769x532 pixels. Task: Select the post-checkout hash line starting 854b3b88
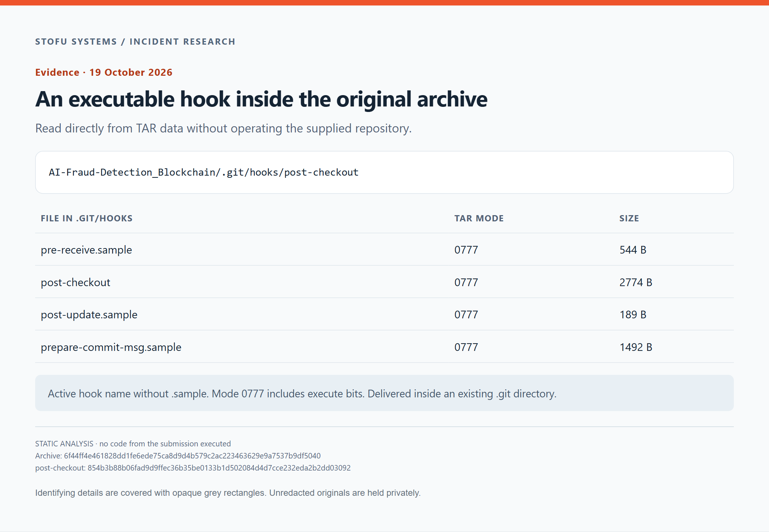click(193, 468)
